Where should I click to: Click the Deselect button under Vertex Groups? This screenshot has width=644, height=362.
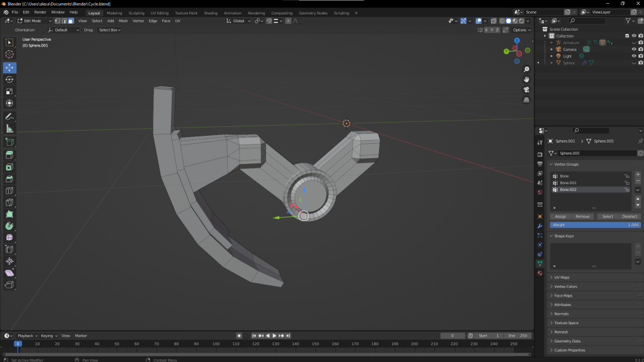click(x=629, y=216)
